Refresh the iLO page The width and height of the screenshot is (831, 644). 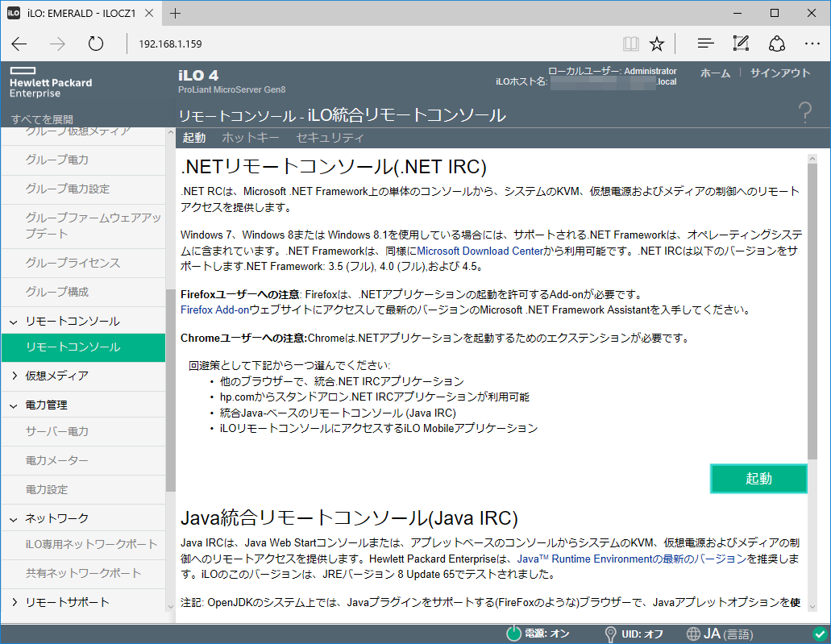pyautogui.click(x=96, y=44)
